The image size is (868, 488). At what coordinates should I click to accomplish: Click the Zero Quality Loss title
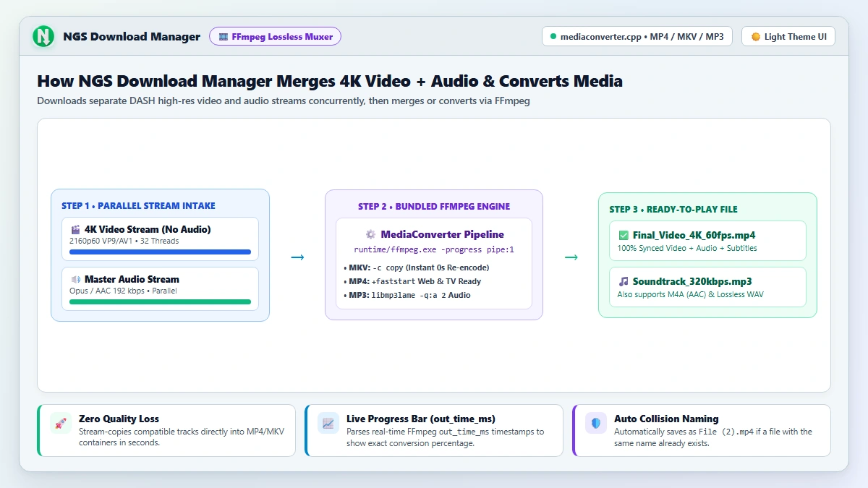click(119, 419)
